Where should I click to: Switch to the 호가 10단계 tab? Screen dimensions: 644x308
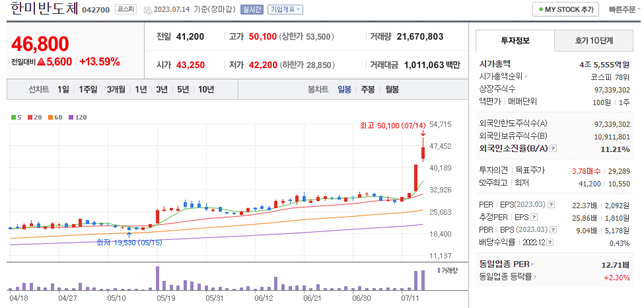click(x=594, y=40)
